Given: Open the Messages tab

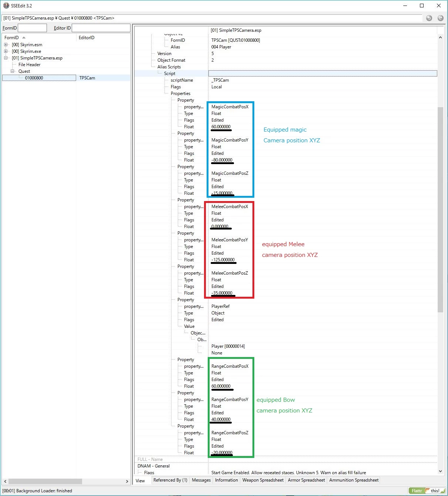Looking at the screenshot, I should [201, 480].
